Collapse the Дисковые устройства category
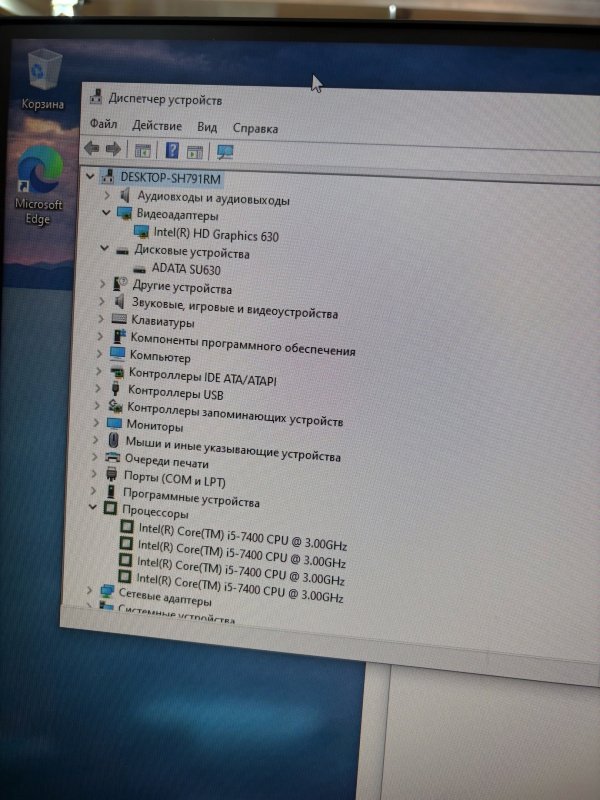The image size is (600, 800). [x=104, y=248]
